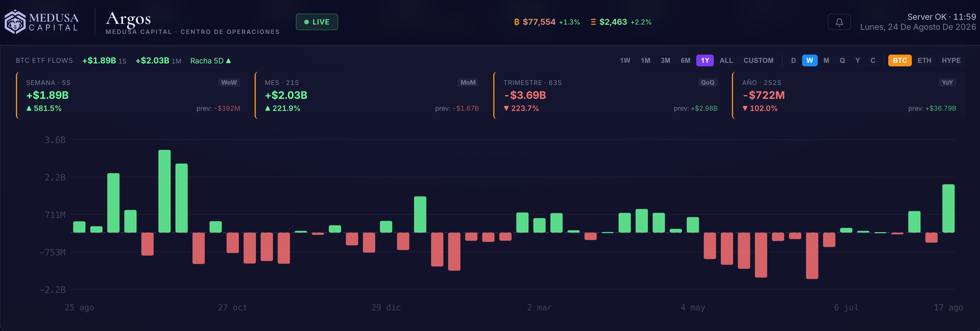
Task: Click the 29 dic x-axis label
Action: coord(386,307)
